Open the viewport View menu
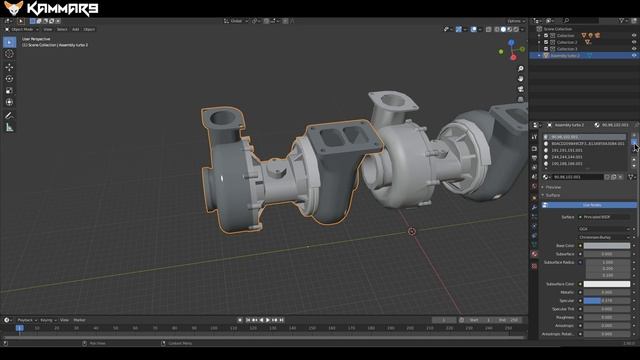 (x=48, y=29)
